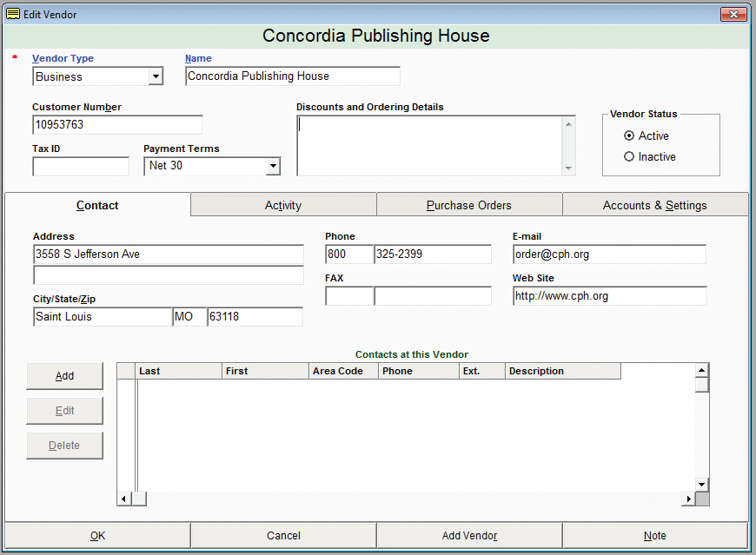This screenshot has width=756, height=555.
Task: Go to Accounts & Settings tab
Action: pos(655,205)
